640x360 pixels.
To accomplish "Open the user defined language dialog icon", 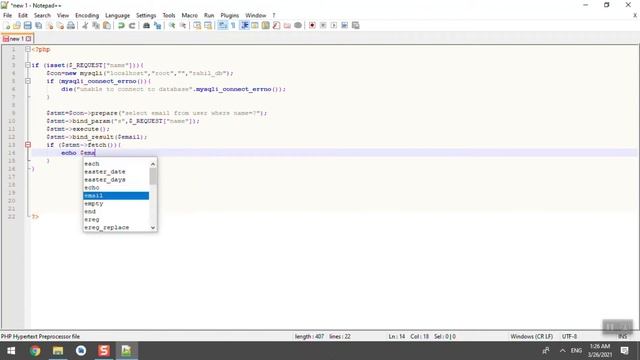I will pyautogui.click(x=255, y=25).
